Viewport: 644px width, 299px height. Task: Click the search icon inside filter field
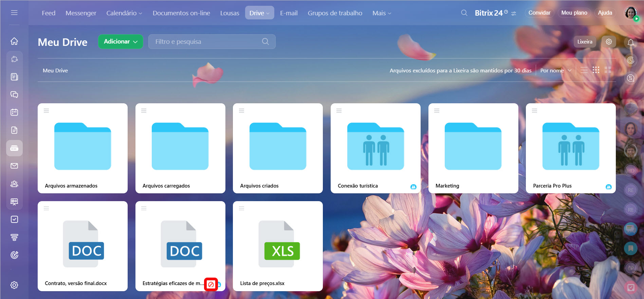265,41
